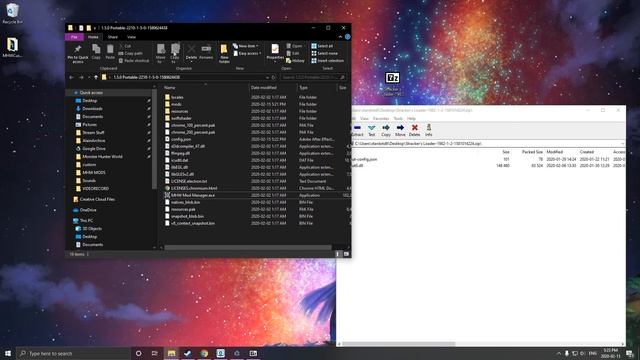
Task: Click the Explorer search box
Action: [x=313, y=77]
